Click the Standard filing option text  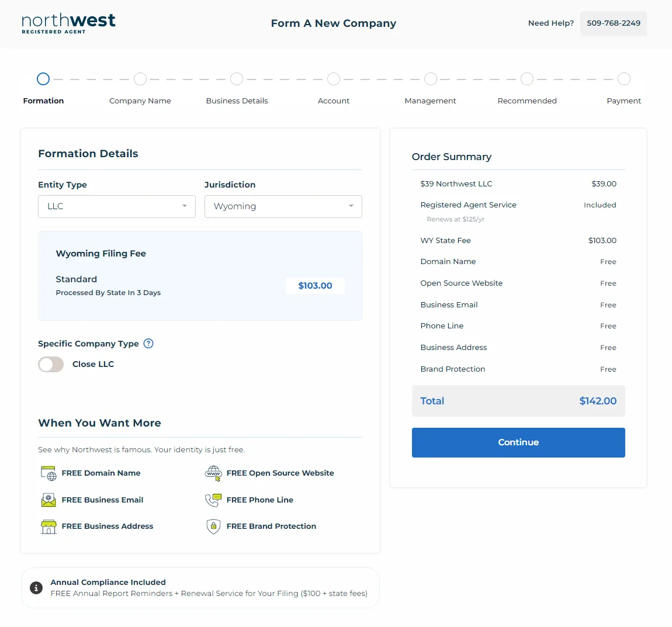[x=77, y=279]
